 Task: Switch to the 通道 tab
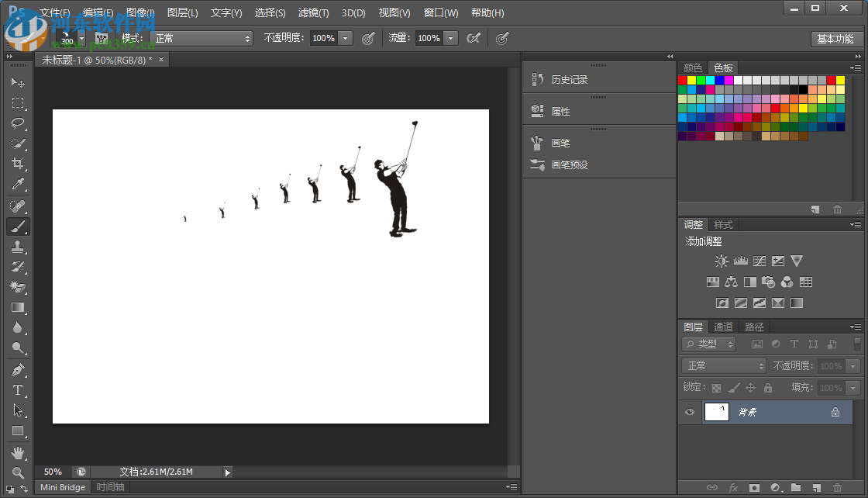coord(723,327)
